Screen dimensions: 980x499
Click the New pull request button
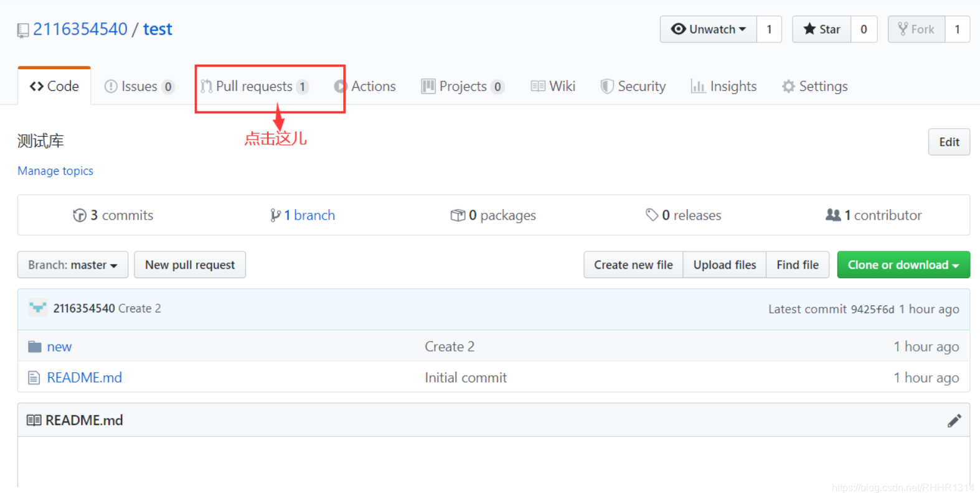click(x=190, y=265)
